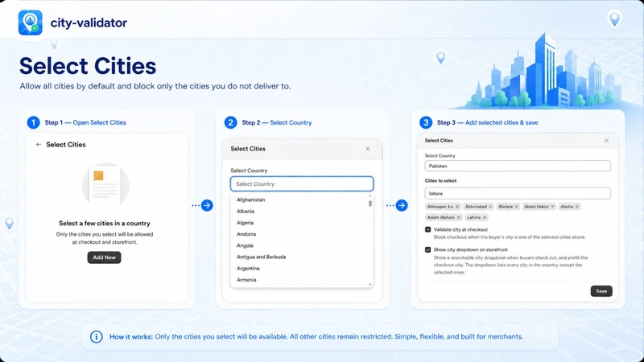Choose Argentina from country list
Image resolution: width=644 pixels, height=362 pixels.
248,269
